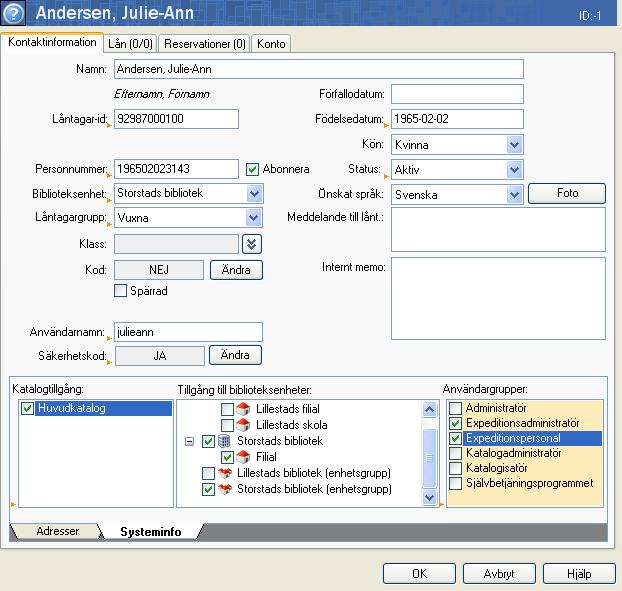Click scroll-down arrow in library units list
This screenshot has height=591, width=622.
(430, 497)
